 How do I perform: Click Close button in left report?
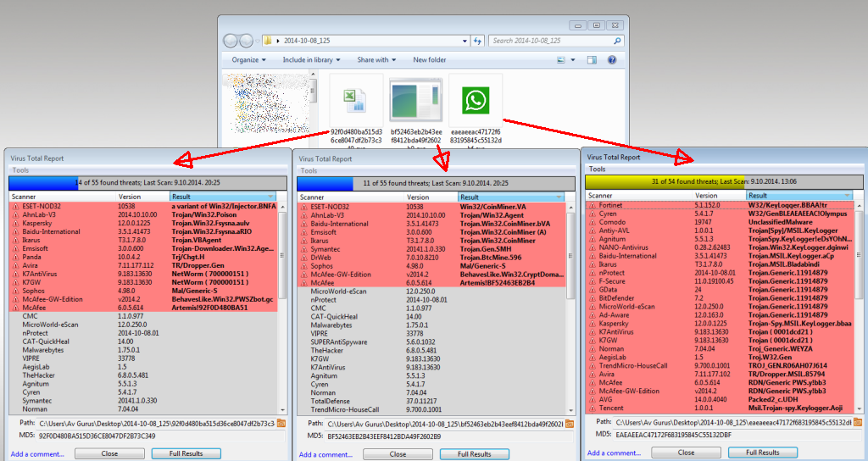109,453
